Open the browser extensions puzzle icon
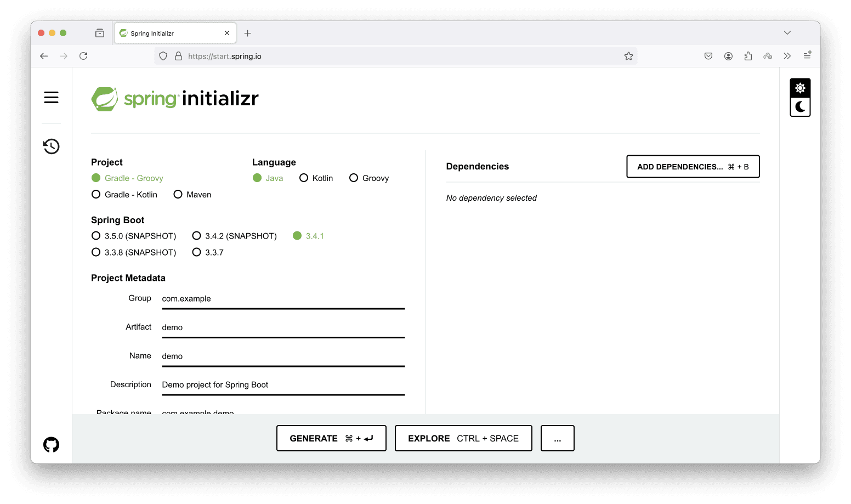The width and height of the screenshot is (851, 504). (x=748, y=56)
